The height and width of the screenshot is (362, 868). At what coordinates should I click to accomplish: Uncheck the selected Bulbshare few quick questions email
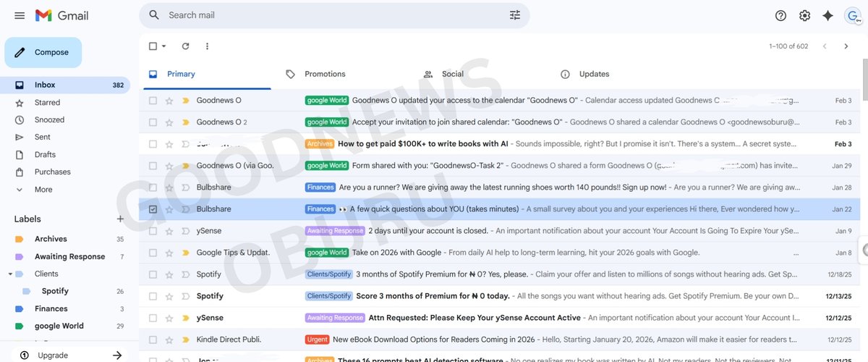[153, 209]
